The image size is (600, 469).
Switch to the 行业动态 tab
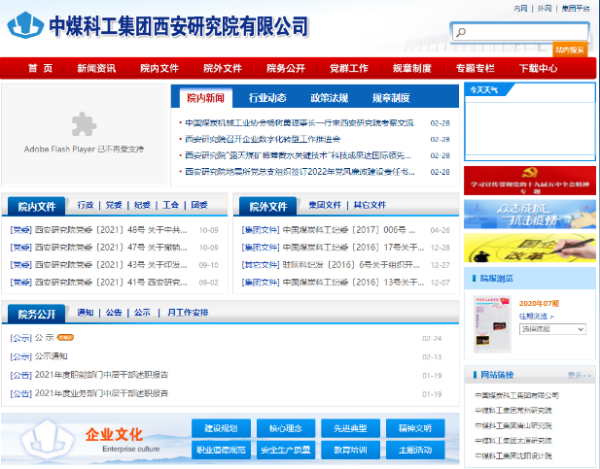point(267,98)
